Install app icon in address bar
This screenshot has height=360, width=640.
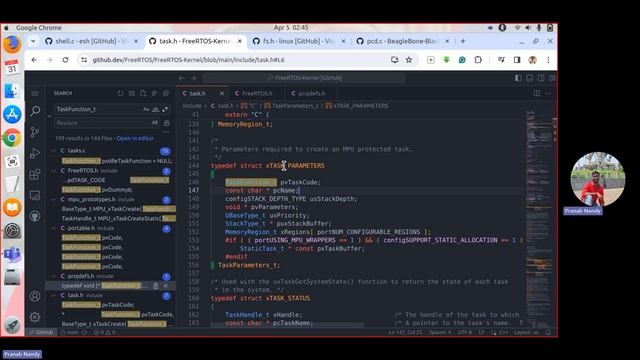[394, 60]
